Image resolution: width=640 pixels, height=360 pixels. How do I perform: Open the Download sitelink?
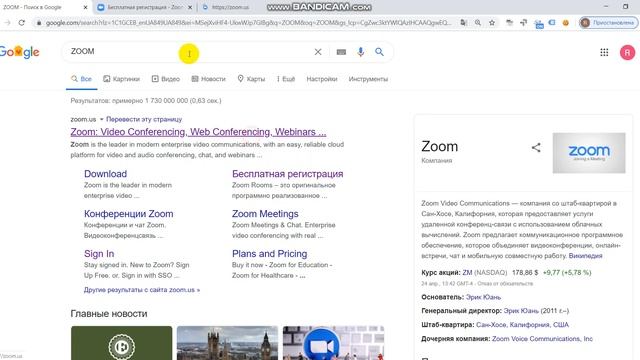[x=105, y=174]
